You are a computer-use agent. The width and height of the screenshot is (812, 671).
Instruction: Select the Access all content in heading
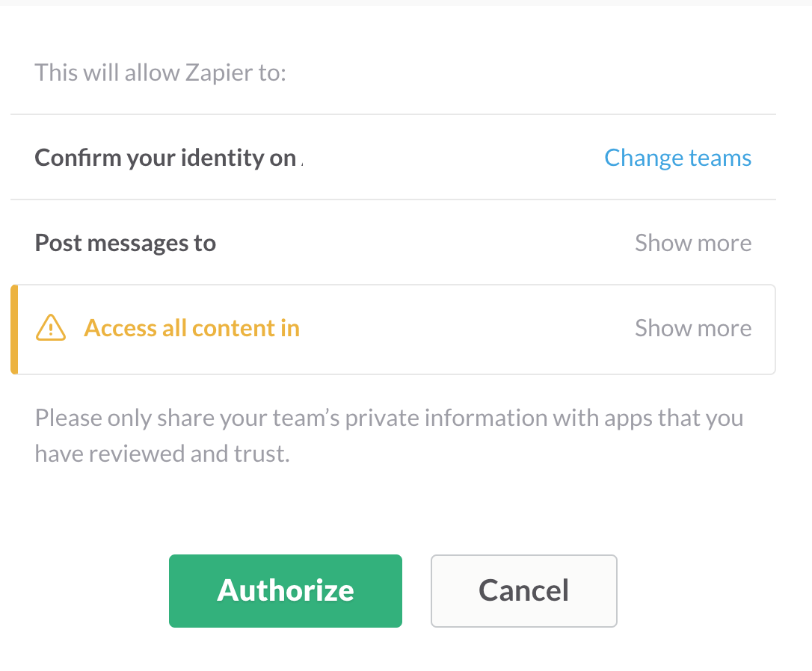tap(191, 328)
